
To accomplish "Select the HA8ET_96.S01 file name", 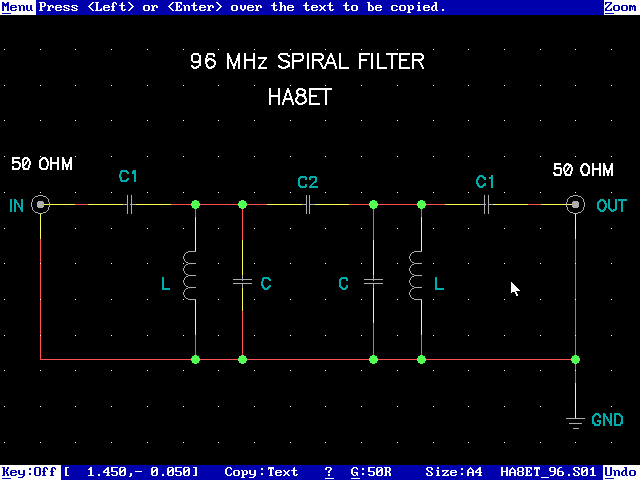I will coord(549,472).
